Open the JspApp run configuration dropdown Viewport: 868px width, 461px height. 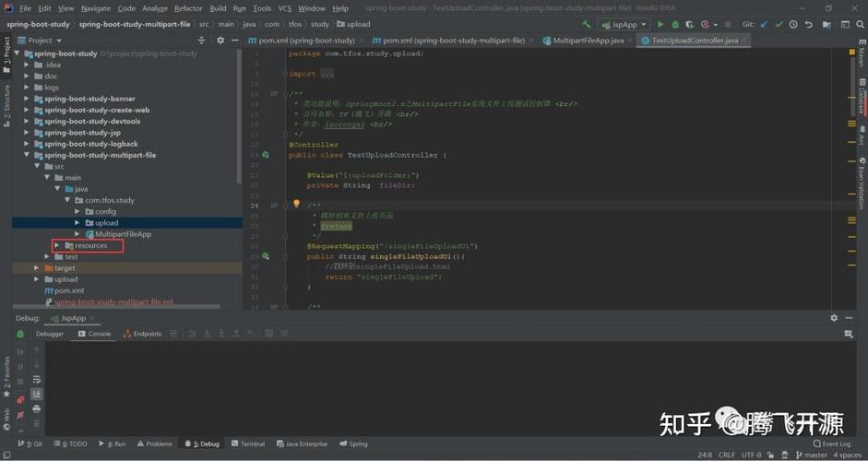[x=624, y=24]
